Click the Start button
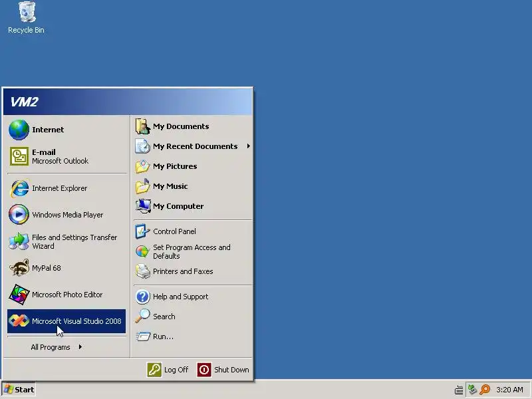This screenshot has height=399, width=532. click(19, 390)
